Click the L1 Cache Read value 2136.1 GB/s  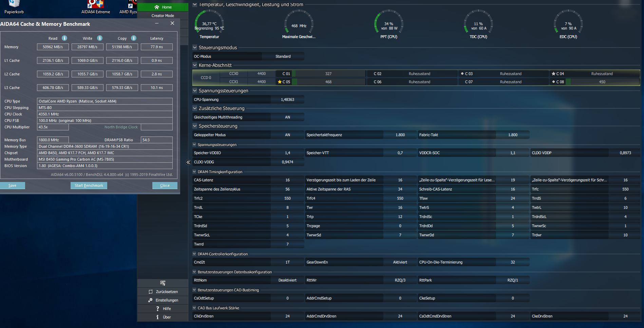pyautogui.click(x=53, y=60)
